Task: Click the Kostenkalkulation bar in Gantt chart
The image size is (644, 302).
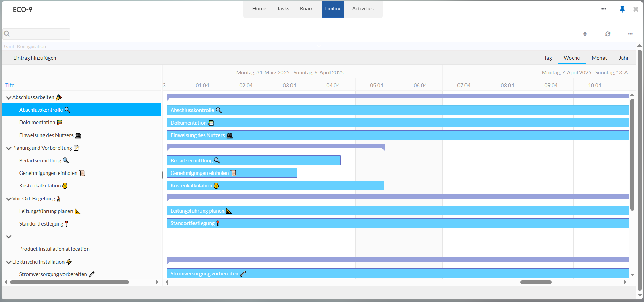Action: tap(275, 185)
